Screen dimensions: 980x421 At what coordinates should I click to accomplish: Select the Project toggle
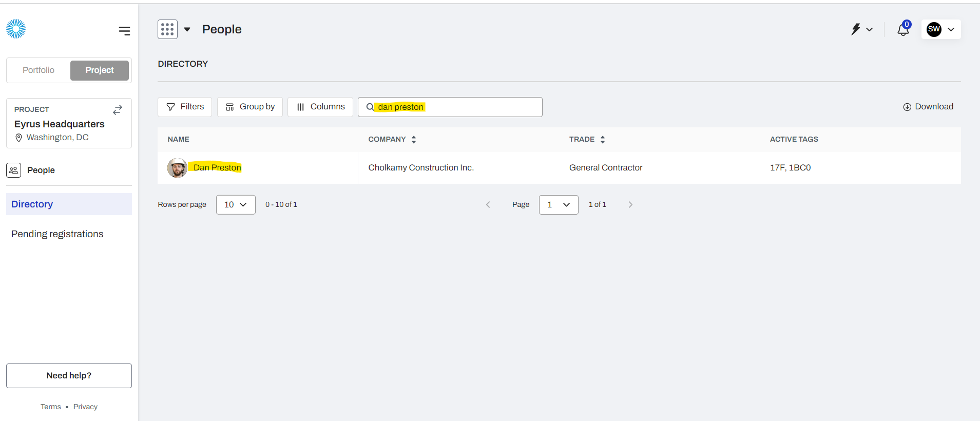[100, 70]
